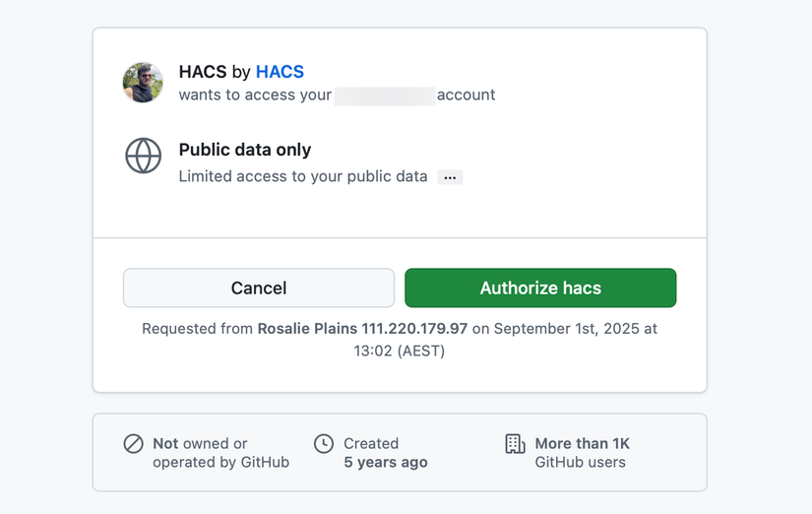Click the building icon beside GitHub users
The height and width of the screenshot is (514, 812).
[x=515, y=444]
